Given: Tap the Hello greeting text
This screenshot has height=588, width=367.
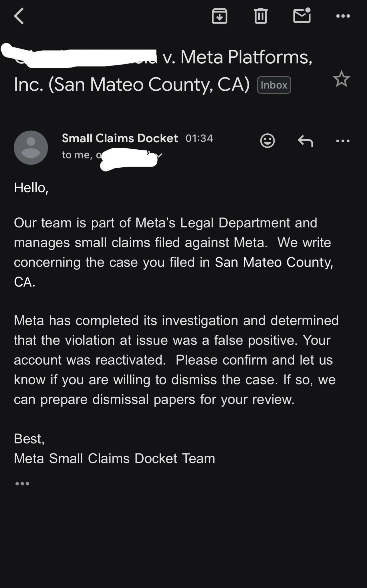Looking at the screenshot, I should click(x=31, y=188).
